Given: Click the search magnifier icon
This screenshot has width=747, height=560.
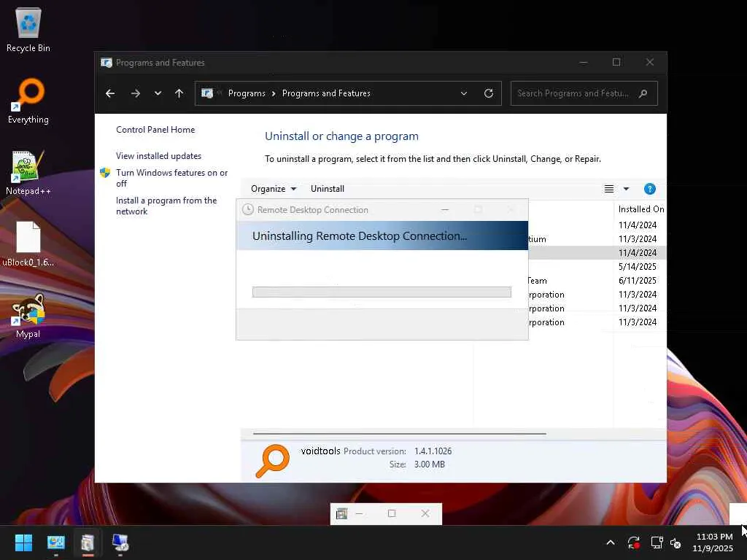Looking at the screenshot, I should tap(643, 93).
